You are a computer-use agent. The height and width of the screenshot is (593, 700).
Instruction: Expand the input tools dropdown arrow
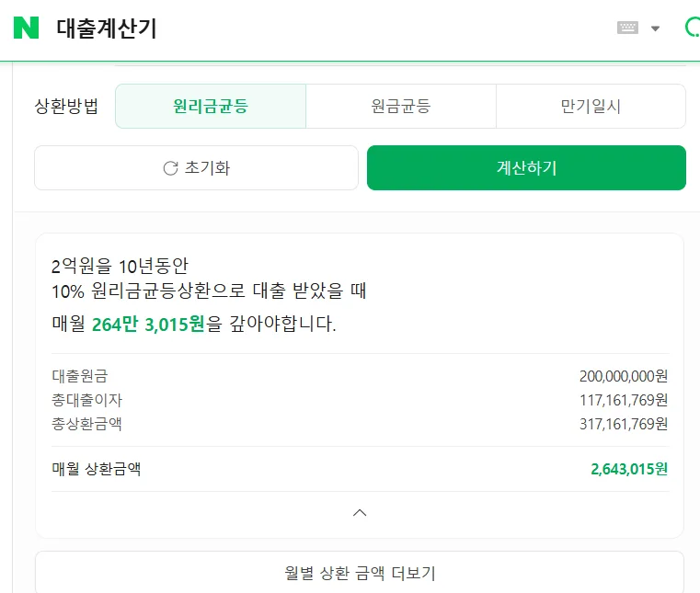(x=655, y=29)
